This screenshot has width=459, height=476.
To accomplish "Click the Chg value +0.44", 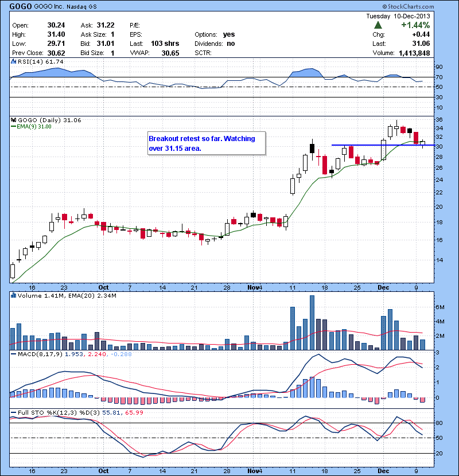I will coord(421,34).
